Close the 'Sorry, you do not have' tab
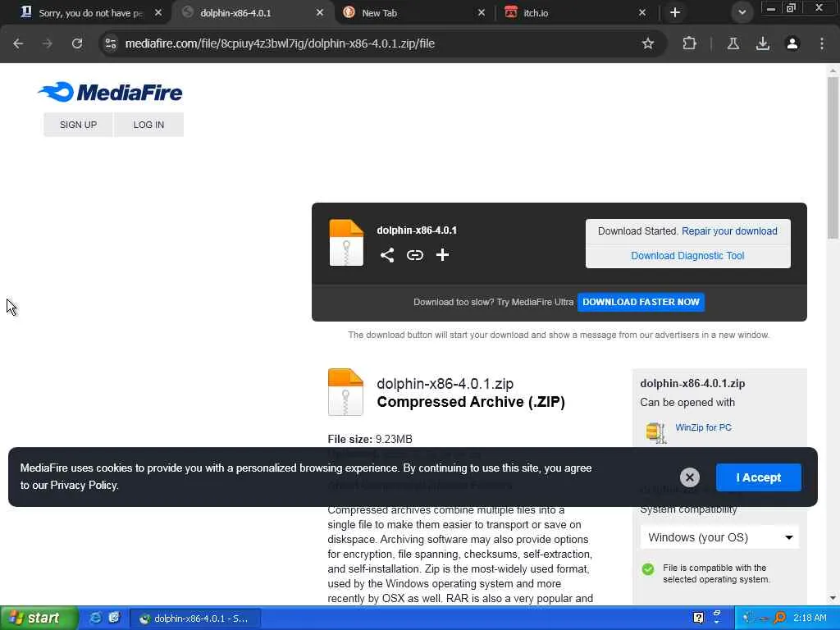The width and height of the screenshot is (840, 630). coord(158,13)
